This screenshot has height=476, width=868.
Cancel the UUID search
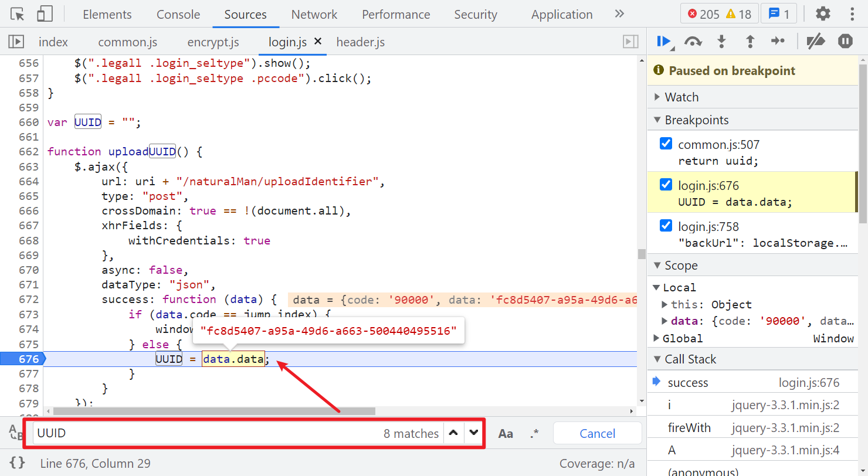coord(597,434)
